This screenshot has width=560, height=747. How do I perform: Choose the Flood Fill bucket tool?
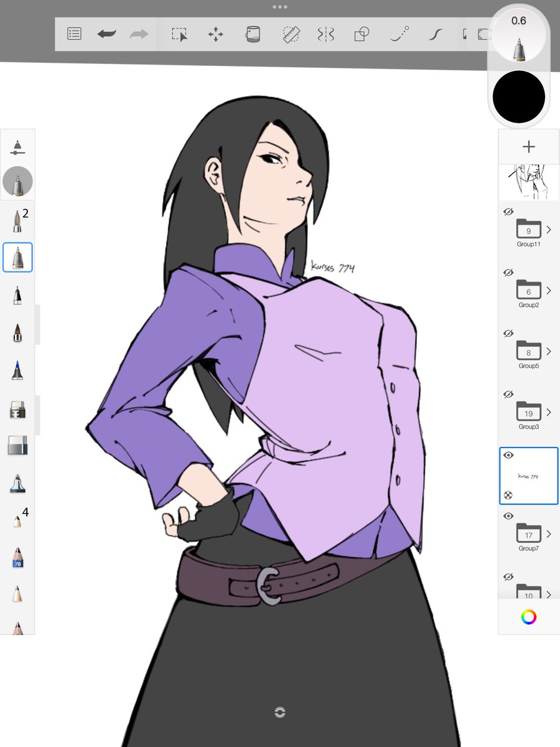[252, 34]
